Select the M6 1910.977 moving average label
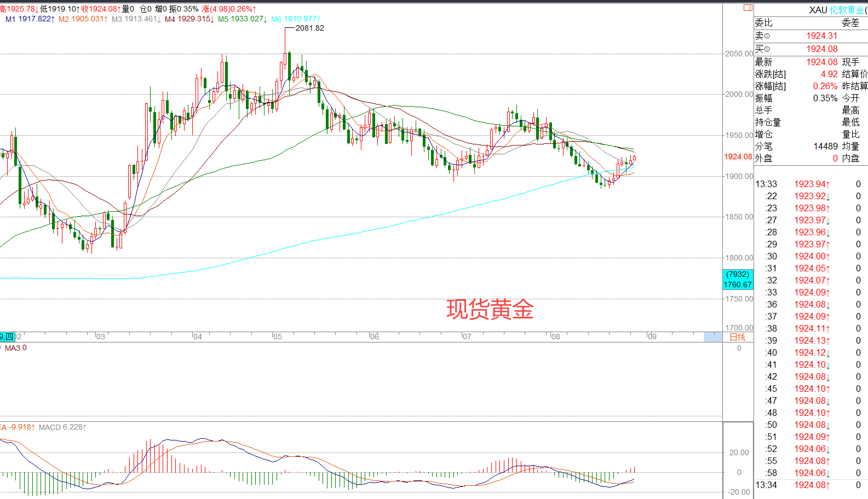This screenshot has height=499, width=868. pyautogui.click(x=296, y=19)
